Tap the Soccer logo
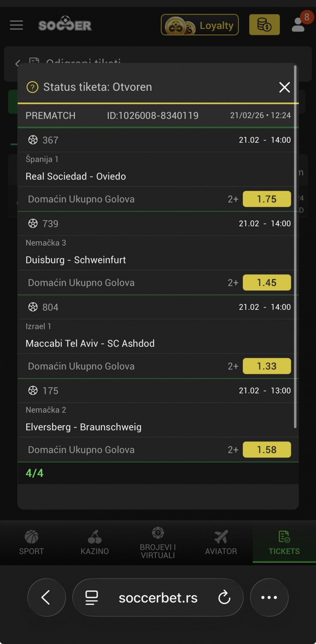Screen dimensions: 316x644 click(x=65, y=24)
